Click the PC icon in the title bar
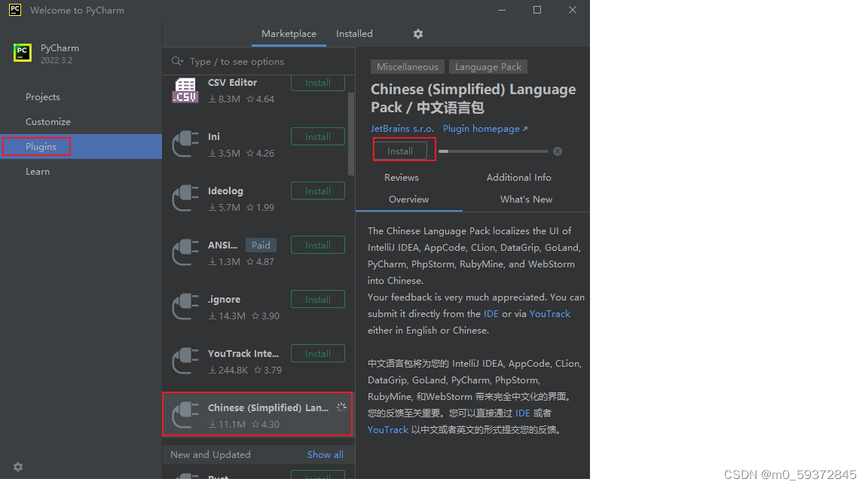The image size is (868, 488). (x=15, y=10)
